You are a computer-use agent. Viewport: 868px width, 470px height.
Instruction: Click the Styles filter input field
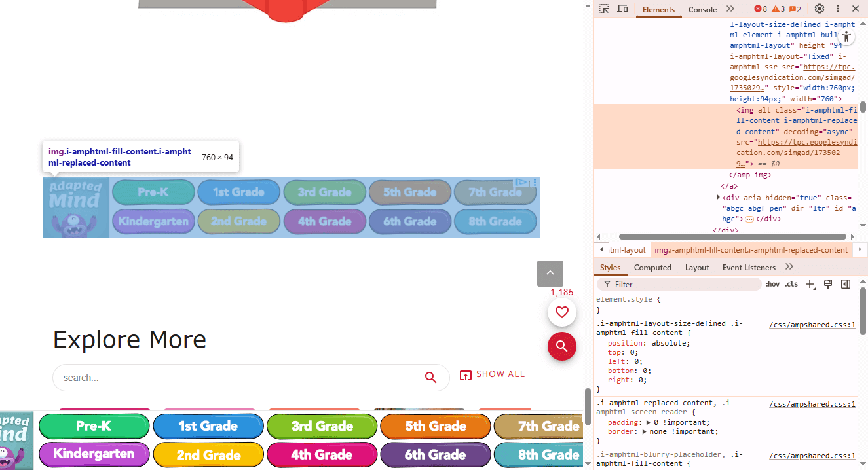click(x=678, y=284)
